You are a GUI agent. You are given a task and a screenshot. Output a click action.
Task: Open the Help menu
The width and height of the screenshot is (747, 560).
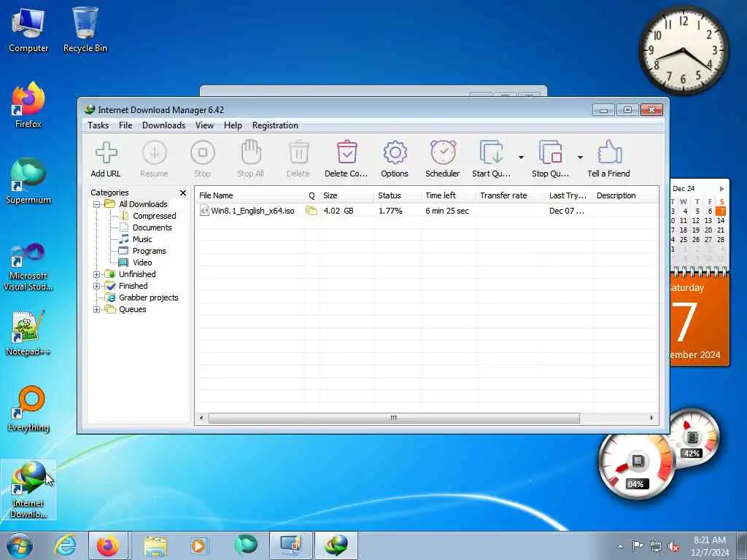coord(233,125)
